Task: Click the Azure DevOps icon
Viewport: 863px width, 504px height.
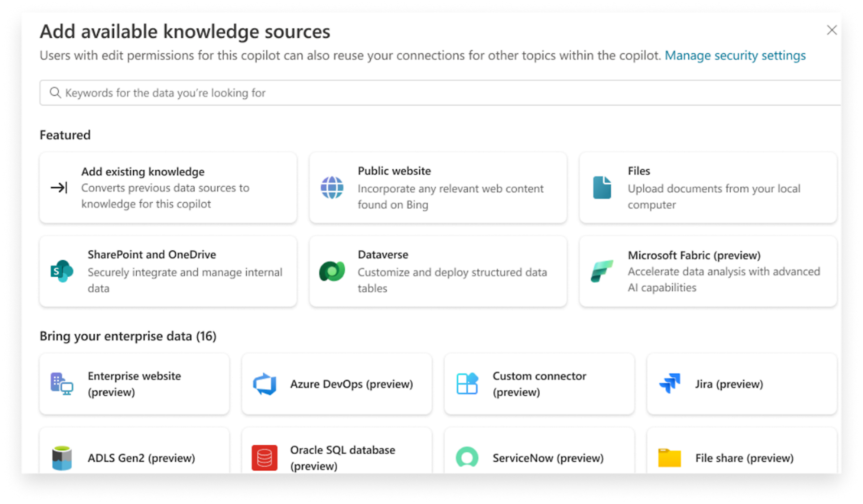Action: (x=264, y=383)
